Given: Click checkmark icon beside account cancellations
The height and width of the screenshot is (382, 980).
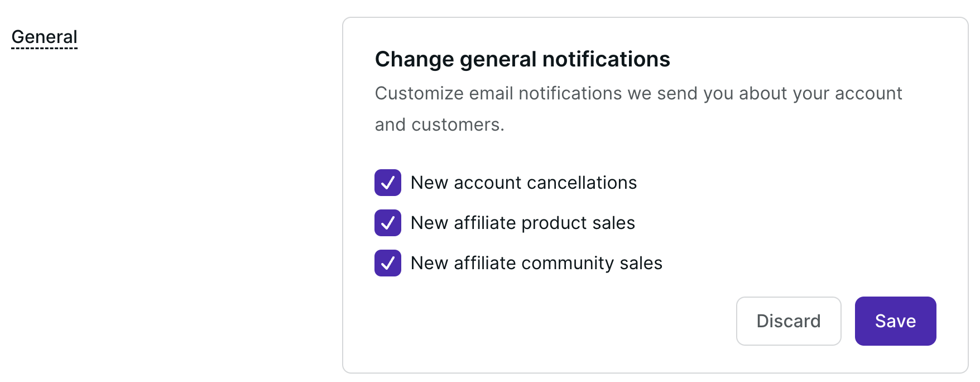Looking at the screenshot, I should pos(388,183).
